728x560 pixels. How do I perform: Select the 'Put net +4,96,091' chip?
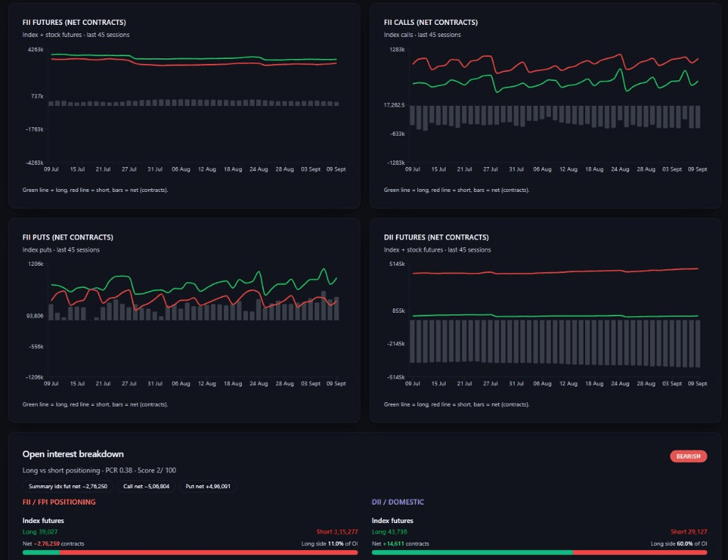click(208, 486)
